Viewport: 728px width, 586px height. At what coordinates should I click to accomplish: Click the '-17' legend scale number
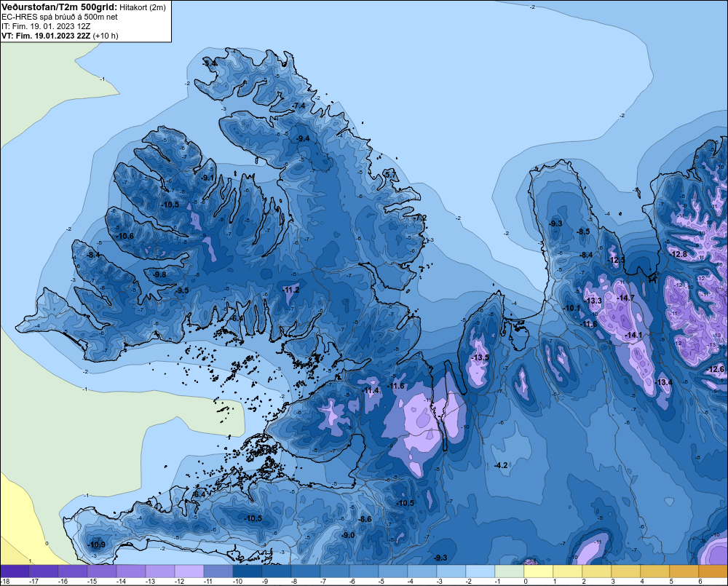click(33, 582)
